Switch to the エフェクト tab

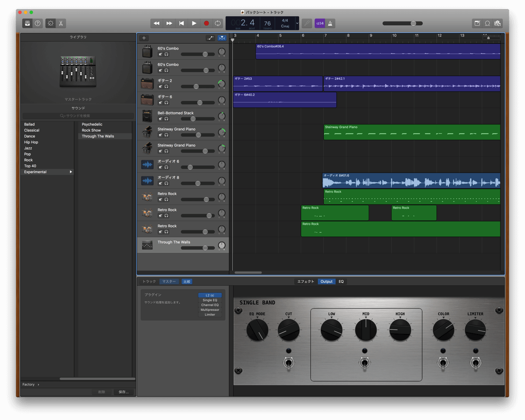306,281
